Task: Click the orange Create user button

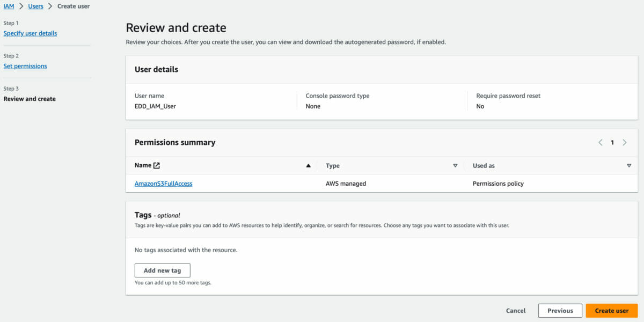Action: tap(611, 311)
